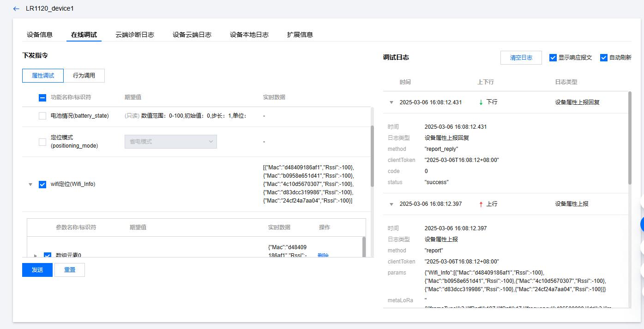Viewport: 644px width, 329px height.
Task: Click the "success" status value
Action: (437, 182)
